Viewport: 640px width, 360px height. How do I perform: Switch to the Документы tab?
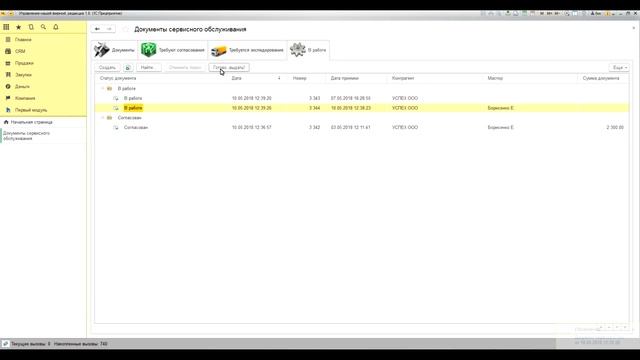pos(114,50)
